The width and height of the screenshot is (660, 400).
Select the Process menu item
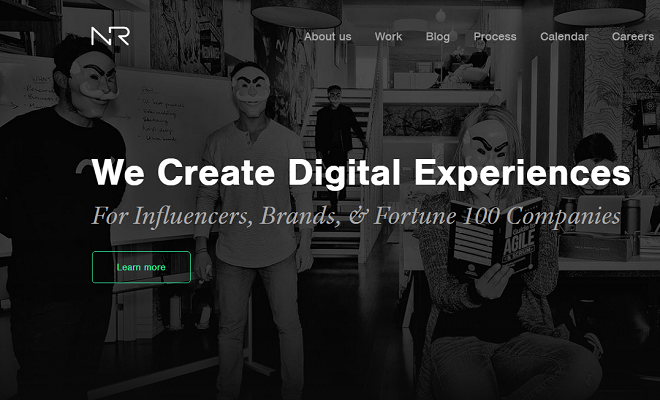495,37
